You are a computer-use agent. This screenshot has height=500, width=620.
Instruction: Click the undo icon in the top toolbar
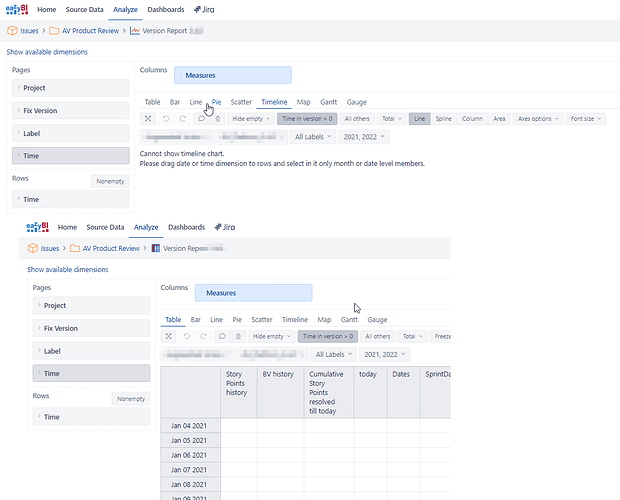(166, 119)
